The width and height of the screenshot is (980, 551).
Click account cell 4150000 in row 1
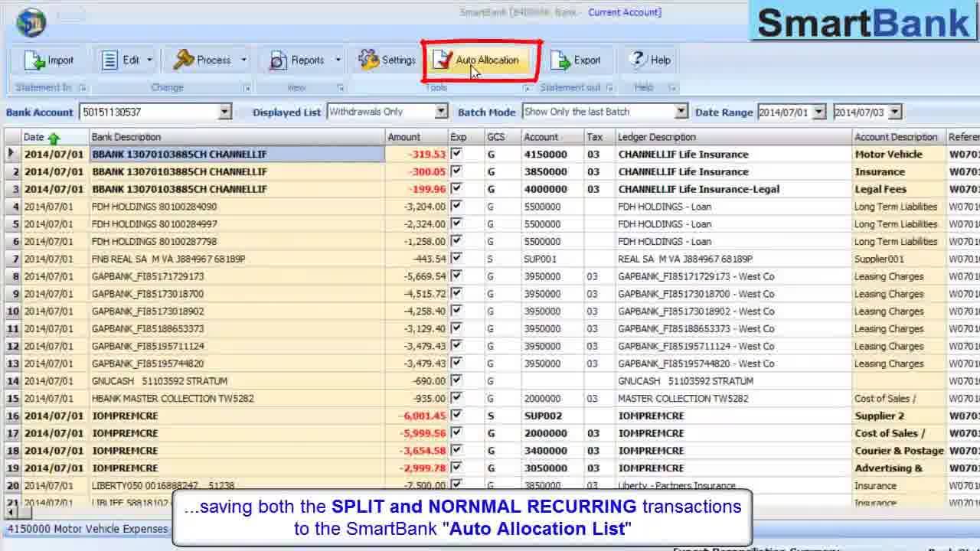click(553, 154)
